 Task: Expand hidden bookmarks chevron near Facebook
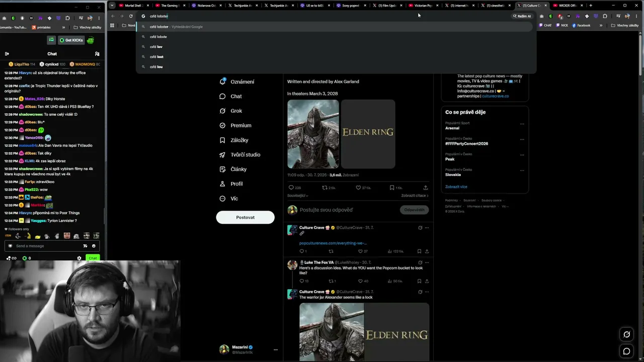[x=601, y=25]
